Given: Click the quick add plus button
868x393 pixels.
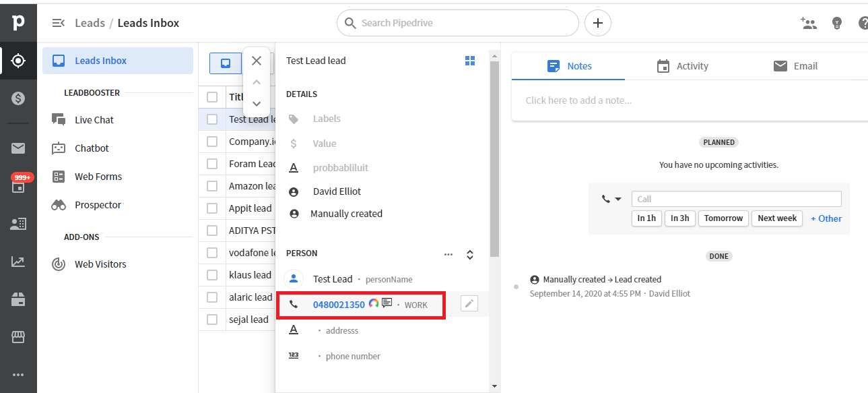Looking at the screenshot, I should click(597, 23).
